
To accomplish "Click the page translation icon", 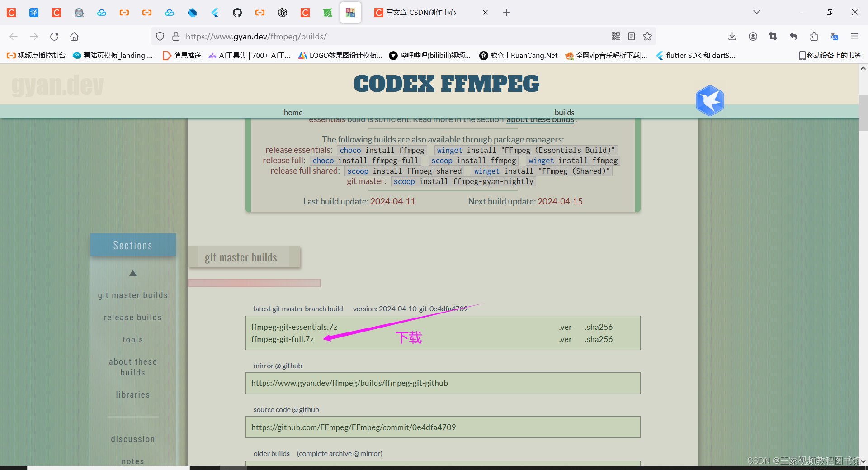I will click(x=835, y=36).
